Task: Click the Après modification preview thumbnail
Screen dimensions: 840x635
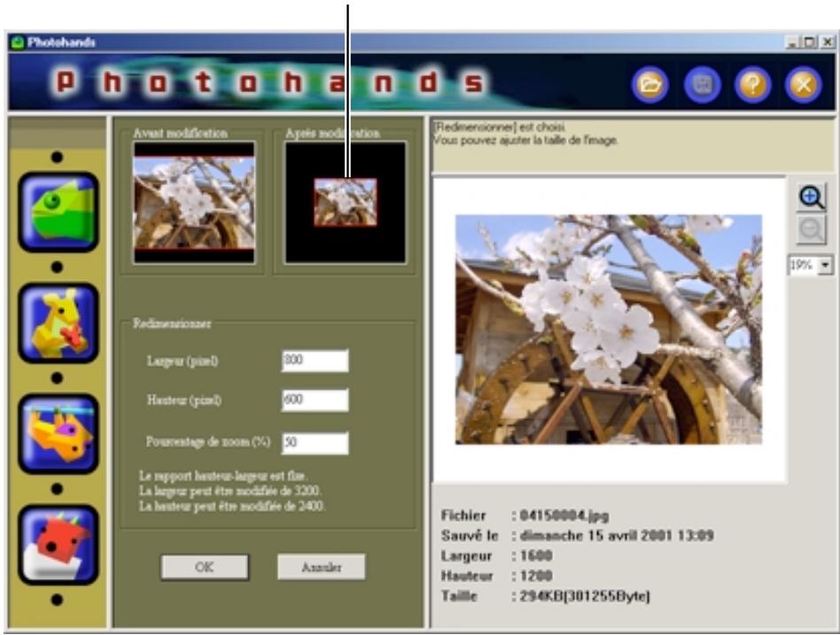Action: pyautogui.click(x=346, y=203)
